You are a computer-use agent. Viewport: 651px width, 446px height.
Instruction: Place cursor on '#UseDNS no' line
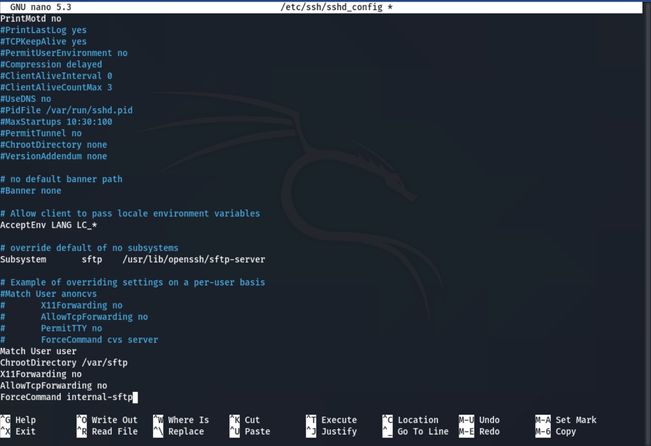coord(26,99)
